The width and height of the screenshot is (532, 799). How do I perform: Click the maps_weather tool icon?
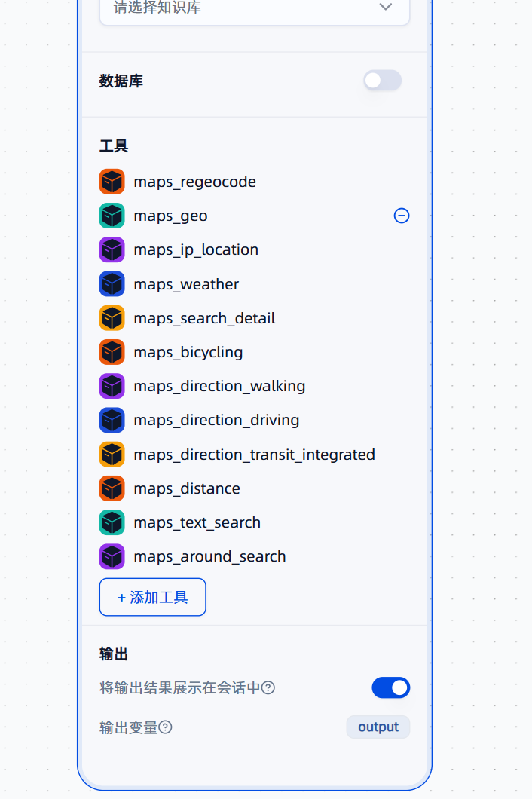click(112, 284)
